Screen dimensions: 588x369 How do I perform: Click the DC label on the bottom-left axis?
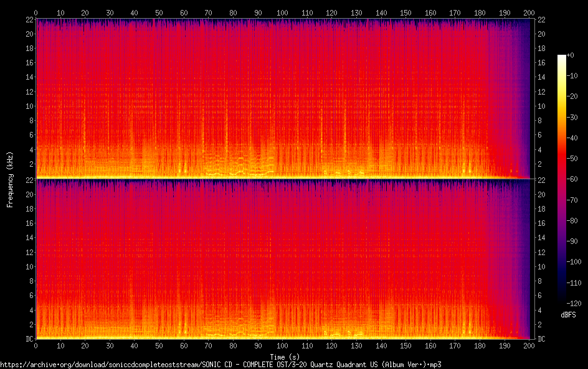coord(28,339)
